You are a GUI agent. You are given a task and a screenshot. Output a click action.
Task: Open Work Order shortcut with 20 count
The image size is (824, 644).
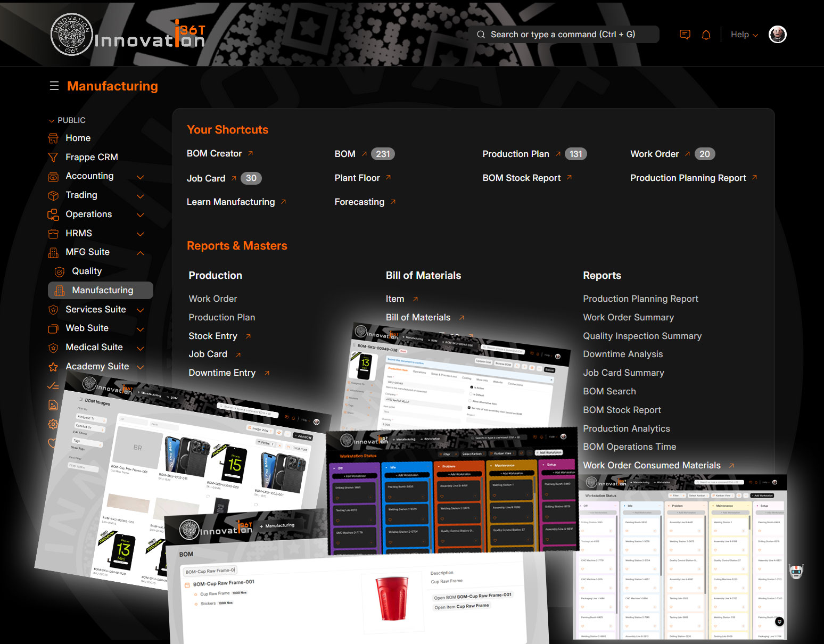pyautogui.click(x=655, y=154)
